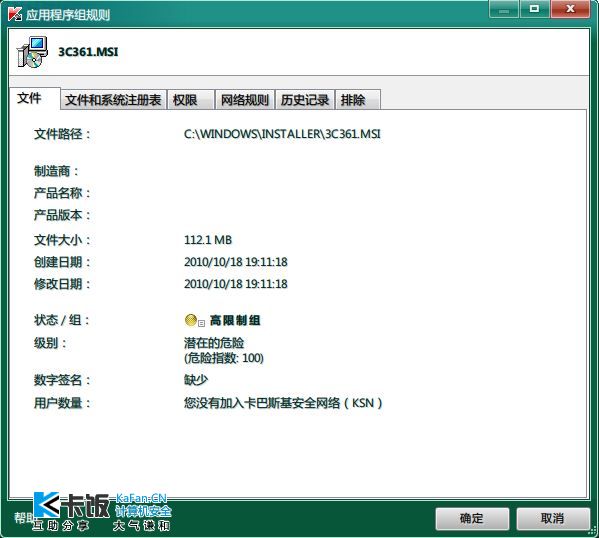The height and width of the screenshot is (538, 599).
Task: Click the 状态 / 组 label
Action: click(x=62, y=320)
